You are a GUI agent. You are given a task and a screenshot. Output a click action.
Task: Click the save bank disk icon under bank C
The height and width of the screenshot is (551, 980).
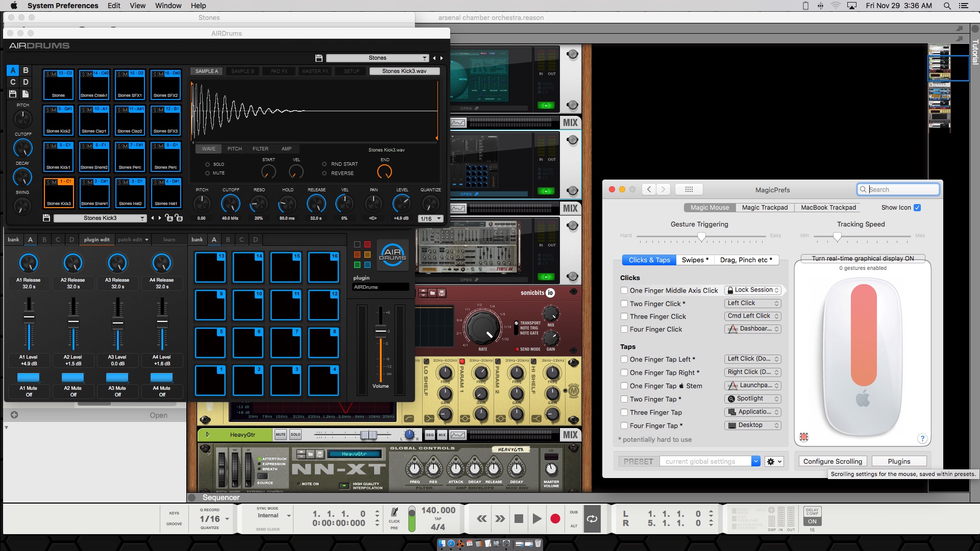[13, 94]
